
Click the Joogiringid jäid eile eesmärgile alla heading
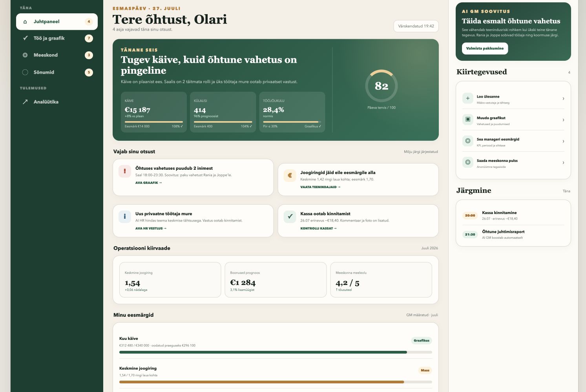(x=338, y=172)
